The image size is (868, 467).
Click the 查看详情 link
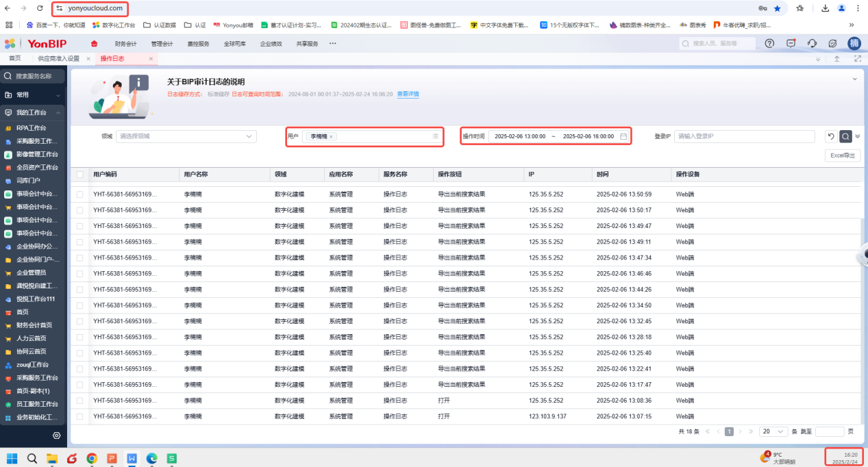pyautogui.click(x=408, y=94)
